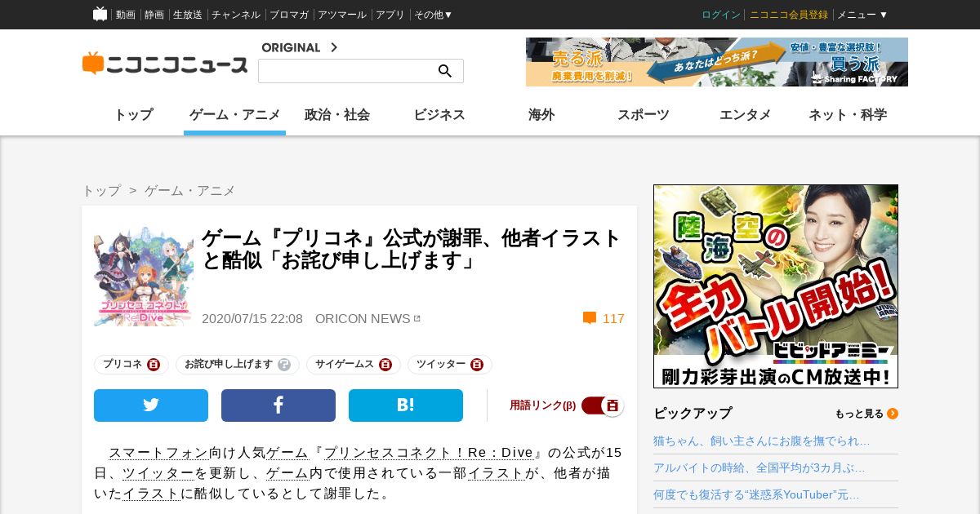The height and width of the screenshot is (514, 980).
Task: Switch to the ビジネス tab
Action: (x=439, y=115)
